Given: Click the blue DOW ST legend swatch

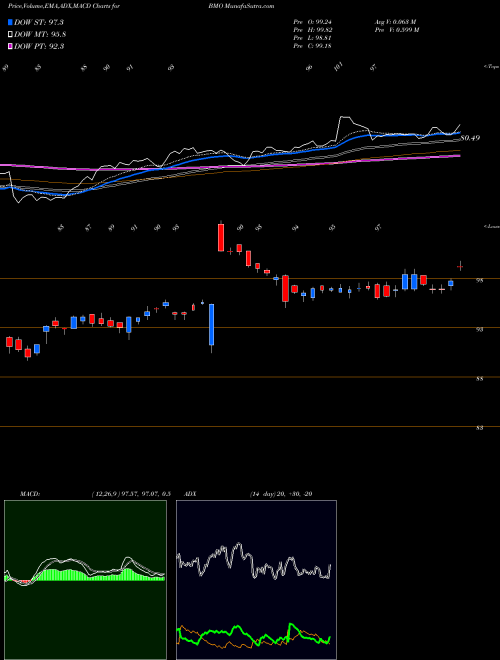Looking at the screenshot, I should click(11, 22).
